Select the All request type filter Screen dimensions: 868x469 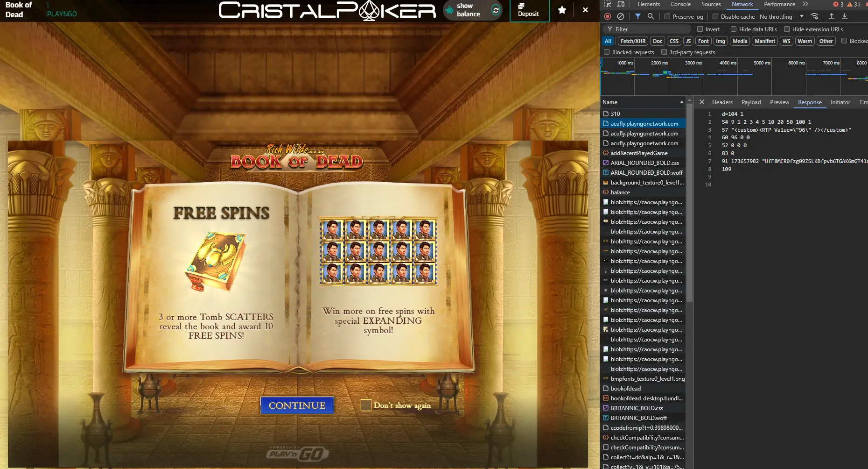(608, 41)
